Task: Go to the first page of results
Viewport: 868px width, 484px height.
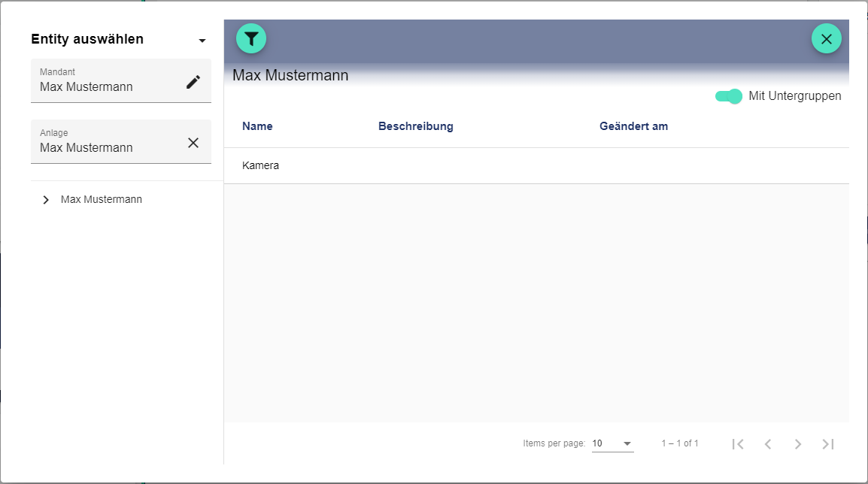Action: (738, 444)
